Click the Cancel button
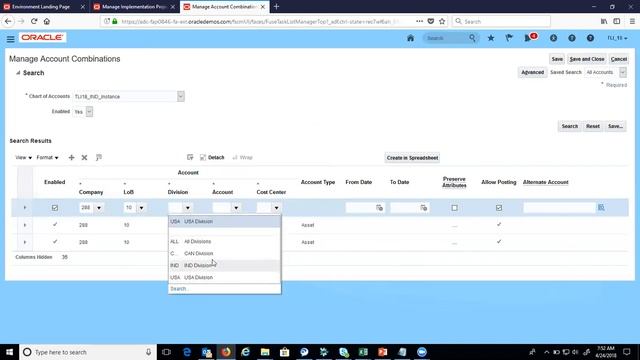Screen dimensions: 640x360 click(619, 59)
